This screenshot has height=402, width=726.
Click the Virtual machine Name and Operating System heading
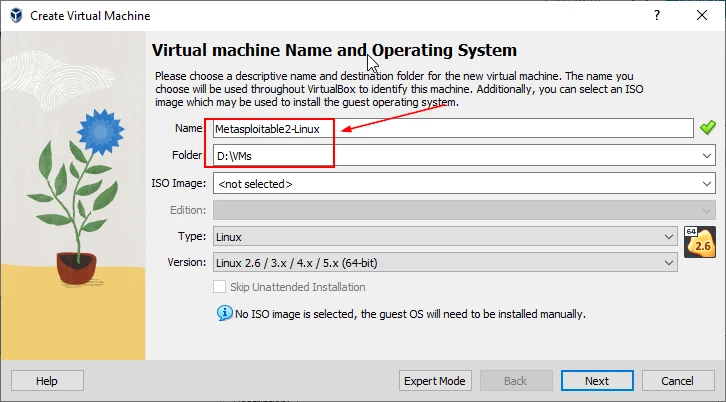333,50
